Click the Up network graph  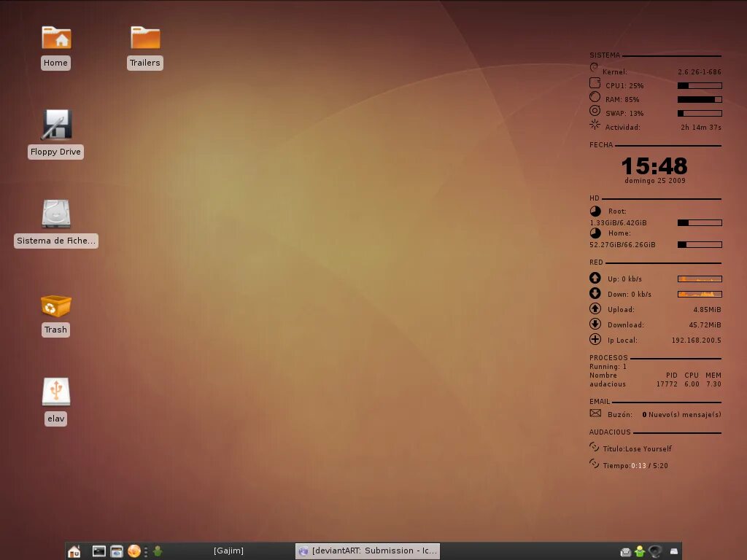pos(700,279)
